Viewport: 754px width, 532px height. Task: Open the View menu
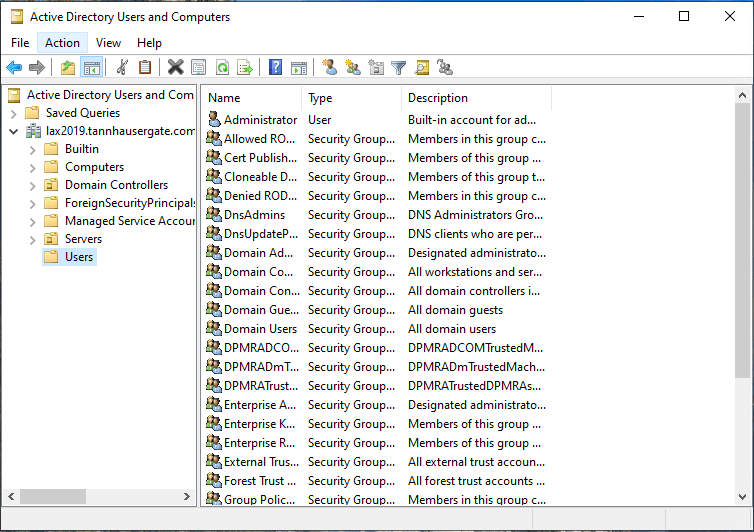click(x=108, y=43)
